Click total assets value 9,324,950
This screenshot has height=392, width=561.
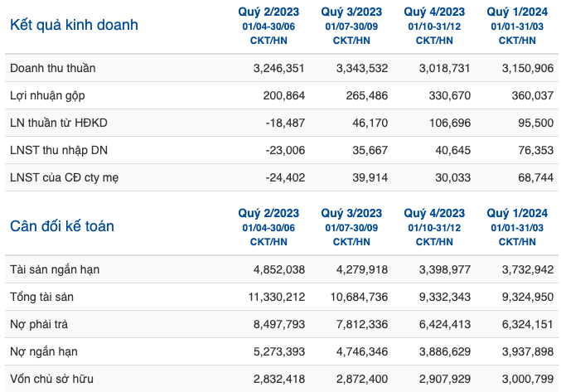[x=528, y=298]
